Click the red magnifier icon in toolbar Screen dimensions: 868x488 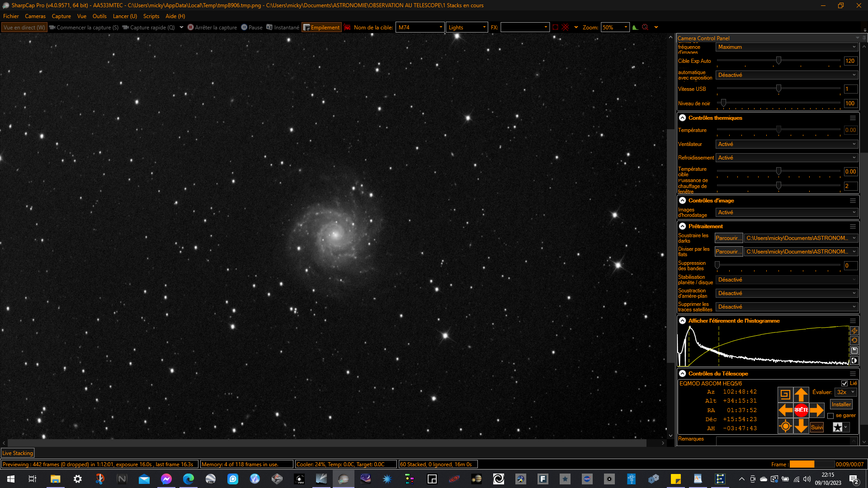[x=645, y=28]
